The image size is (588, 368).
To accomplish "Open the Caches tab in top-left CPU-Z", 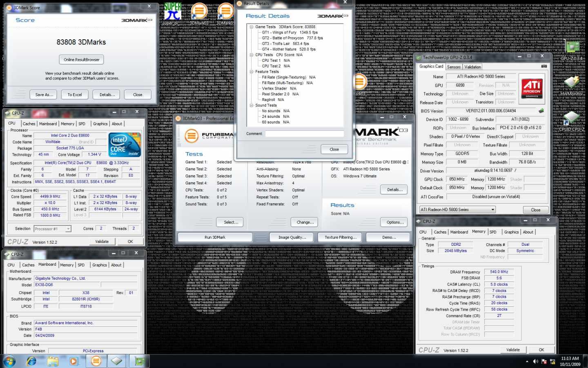I will click(x=29, y=124).
